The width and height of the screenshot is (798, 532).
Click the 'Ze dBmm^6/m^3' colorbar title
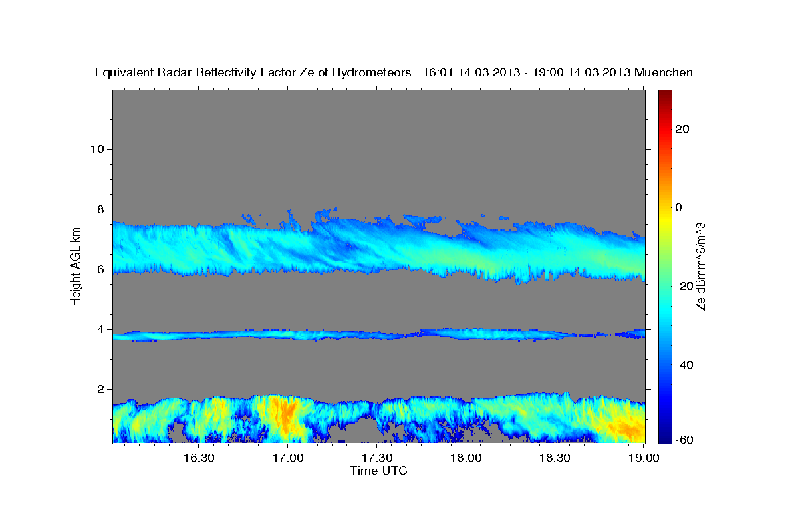coord(700,266)
